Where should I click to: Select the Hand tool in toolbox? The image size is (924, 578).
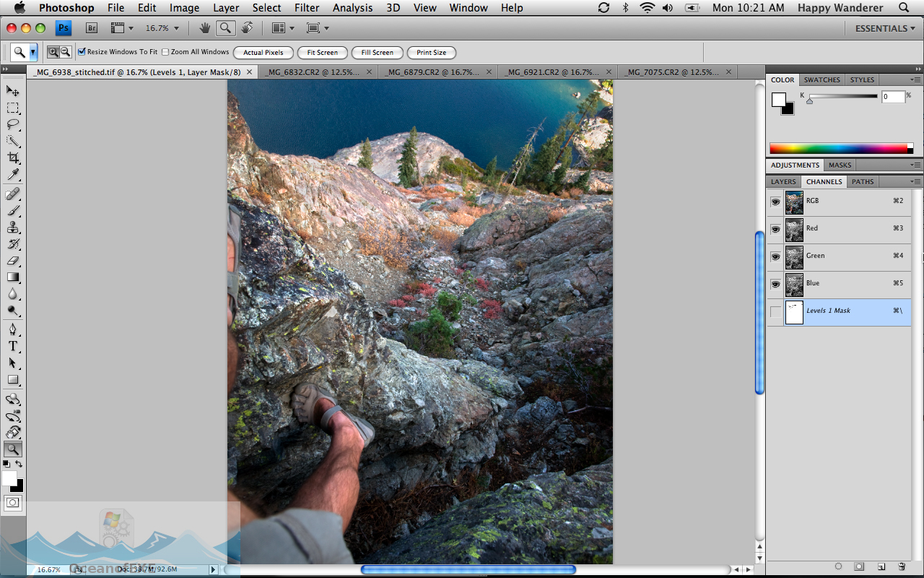pyautogui.click(x=13, y=433)
